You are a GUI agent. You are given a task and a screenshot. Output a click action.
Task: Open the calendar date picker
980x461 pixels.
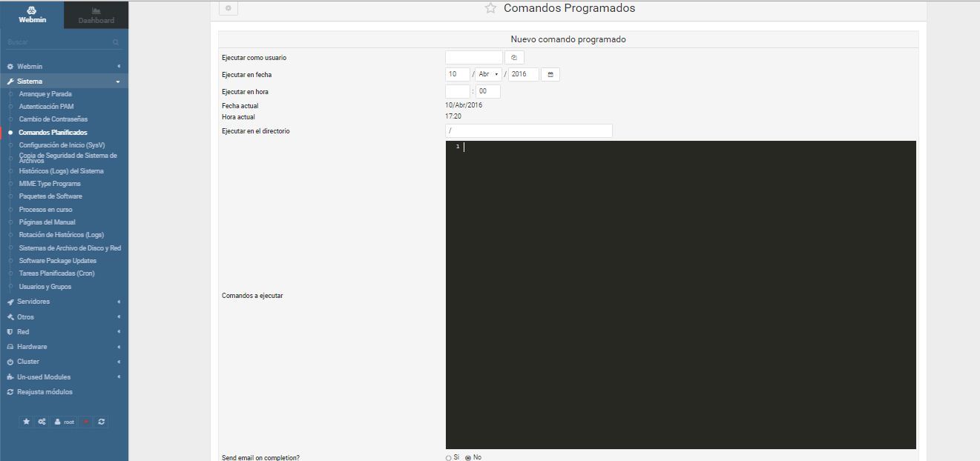(550, 74)
